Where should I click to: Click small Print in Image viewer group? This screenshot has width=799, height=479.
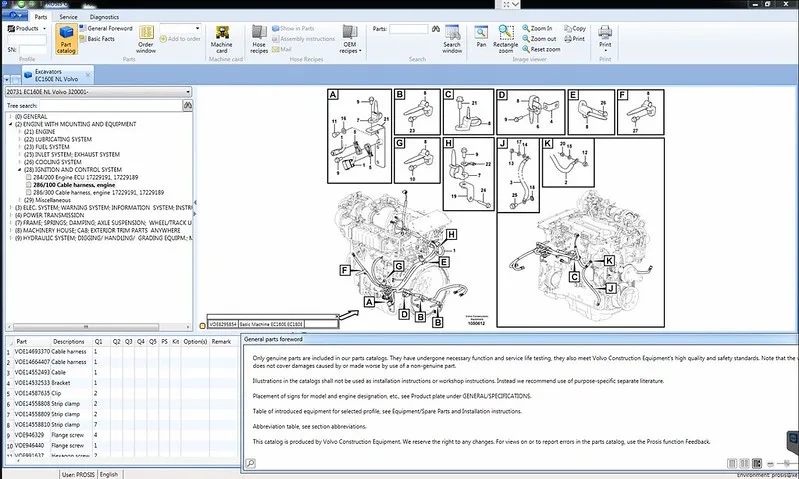pyautogui.click(x=575, y=39)
